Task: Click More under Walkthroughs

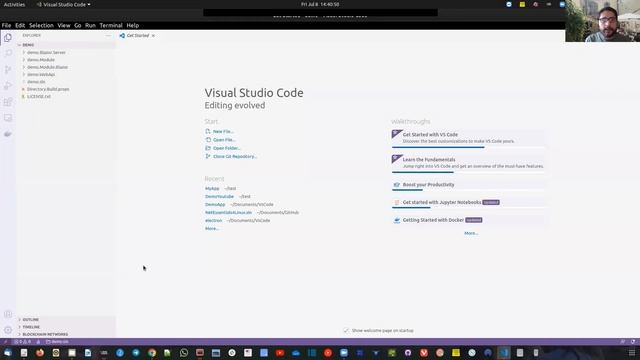Action: click(471, 233)
